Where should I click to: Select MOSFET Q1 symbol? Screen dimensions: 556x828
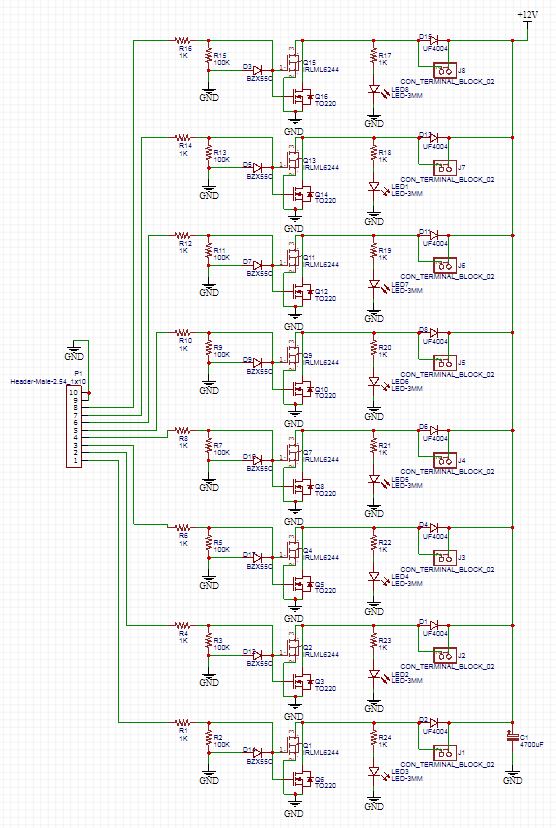(x=291, y=746)
